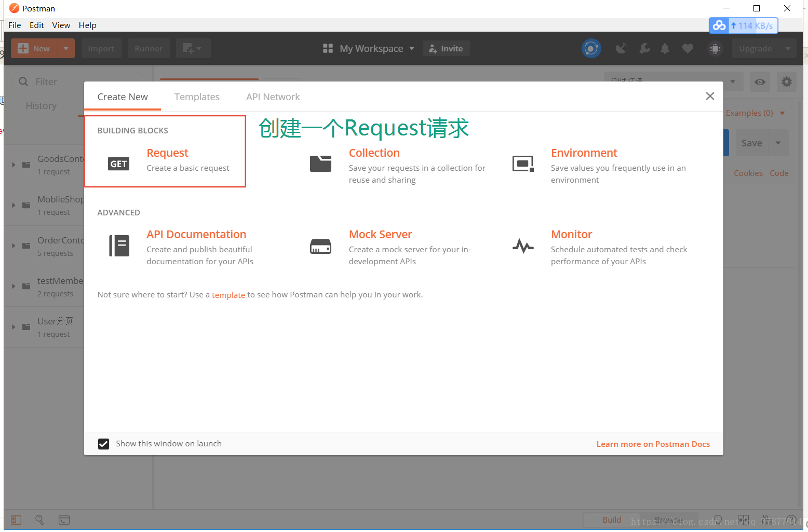808x532 pixels.
Task: Click the Environment screen icon
Action: pyautogui.click(x=523, y=163)
